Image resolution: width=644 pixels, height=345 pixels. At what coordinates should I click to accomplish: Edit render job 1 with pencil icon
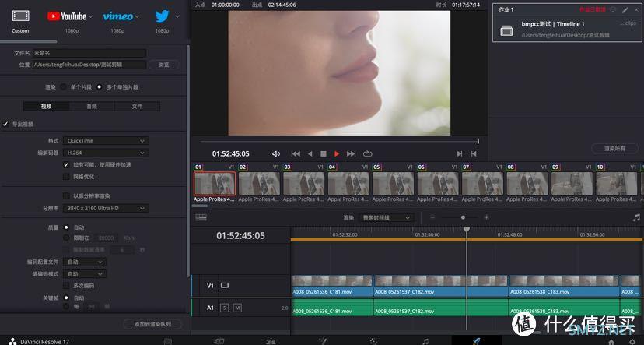click(625, 9)
